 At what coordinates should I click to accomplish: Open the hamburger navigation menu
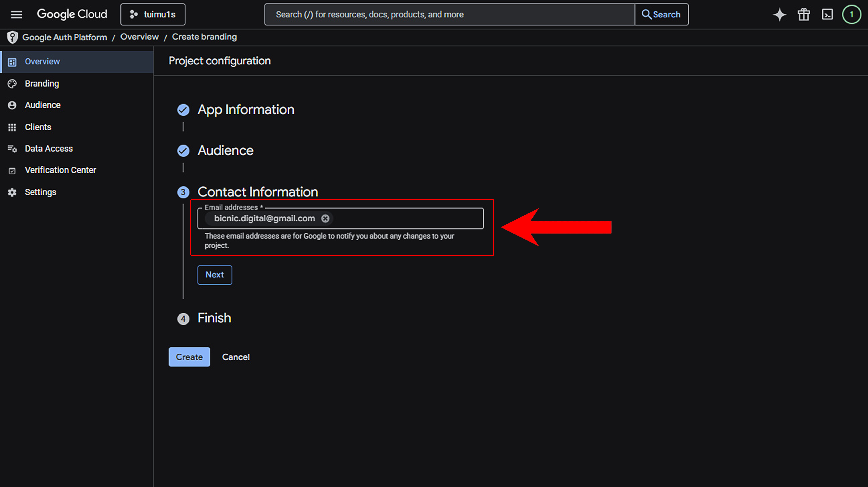point(16,14)
